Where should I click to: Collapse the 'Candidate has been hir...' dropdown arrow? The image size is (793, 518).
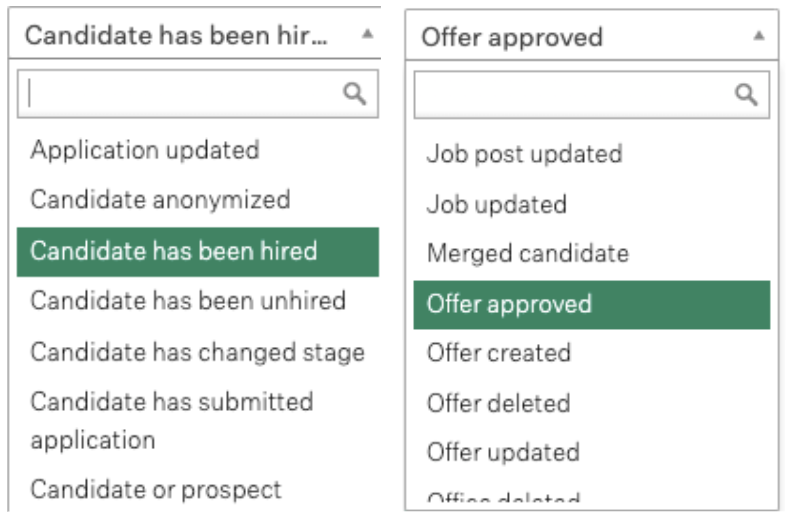[368, 34]
